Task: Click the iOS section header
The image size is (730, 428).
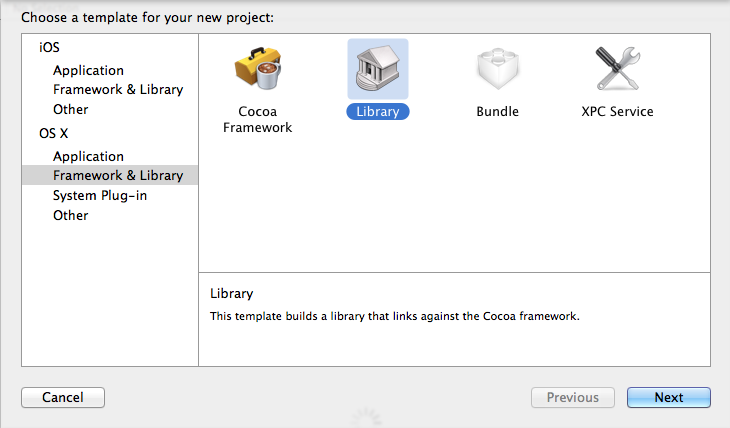Action: [x=49, y=47]
